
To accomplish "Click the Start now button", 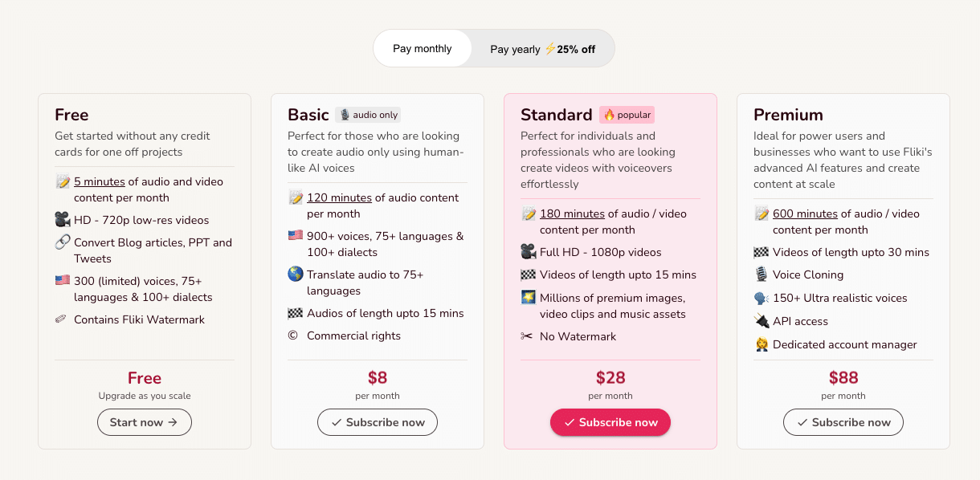I will pyautogui.click(x=145, y=422).
